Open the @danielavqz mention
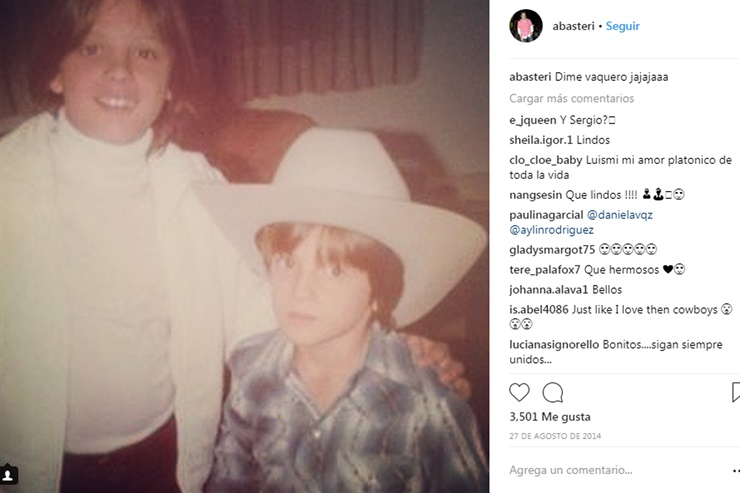This screenshot has width=740, height=493. point(620,215)
